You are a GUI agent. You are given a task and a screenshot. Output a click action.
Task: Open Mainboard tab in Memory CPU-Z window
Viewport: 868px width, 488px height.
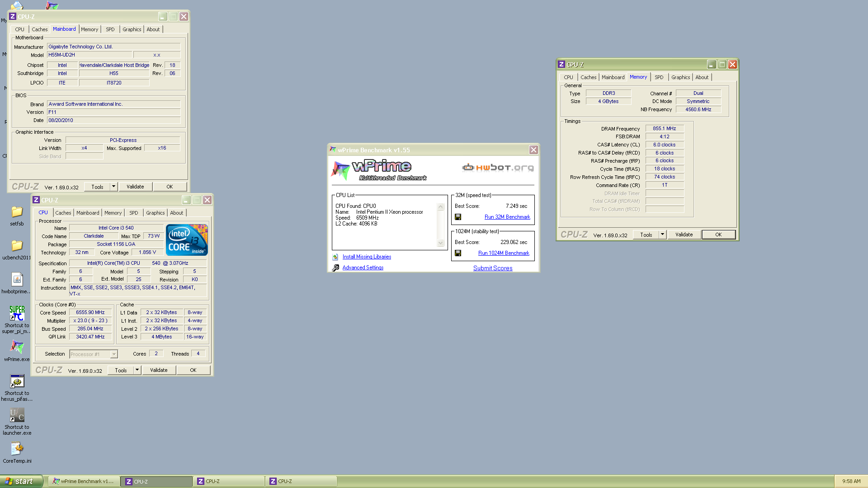click(613, 77)
